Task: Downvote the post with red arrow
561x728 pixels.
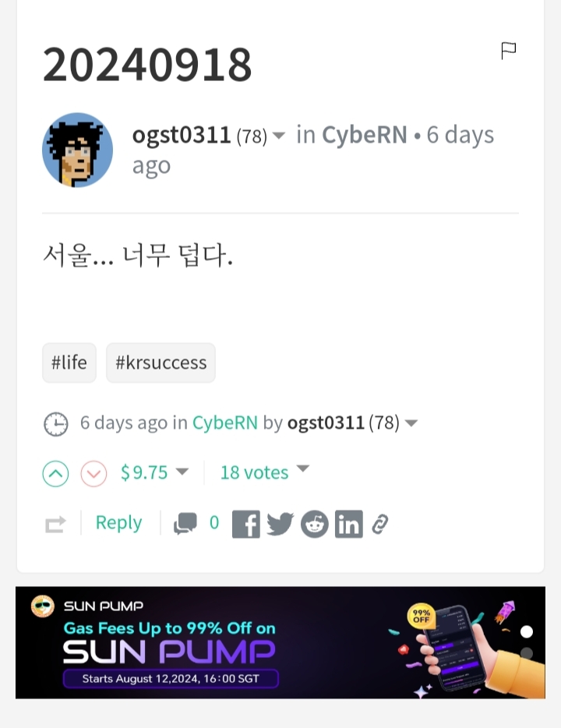Action: pyautogui.click(x=93, y=474)
